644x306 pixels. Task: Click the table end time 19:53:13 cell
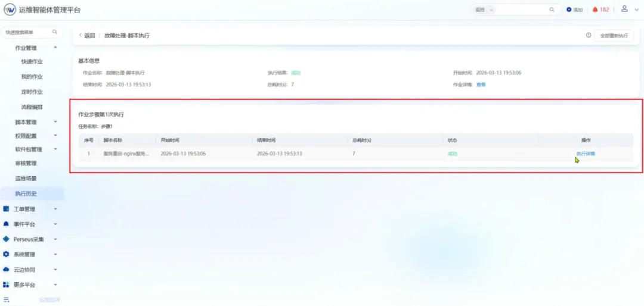coord(280,154)
